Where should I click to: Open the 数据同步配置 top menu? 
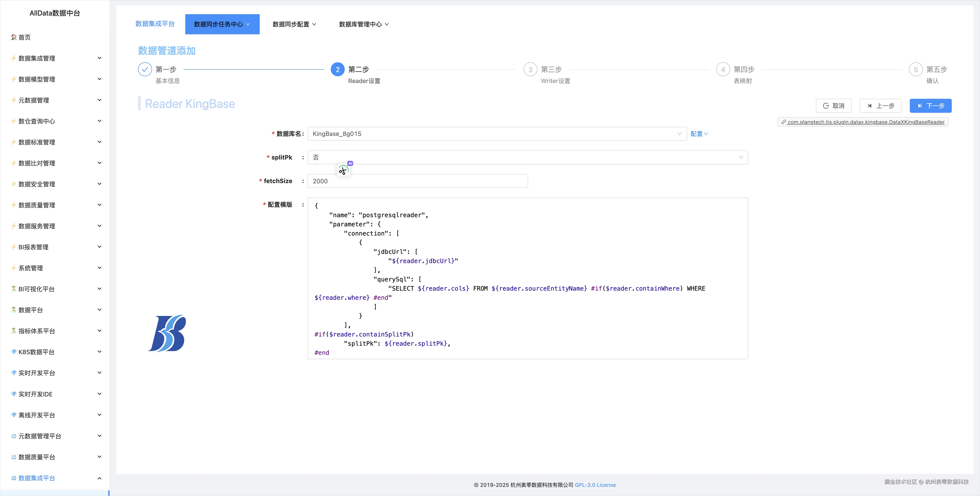pos(294,24)
